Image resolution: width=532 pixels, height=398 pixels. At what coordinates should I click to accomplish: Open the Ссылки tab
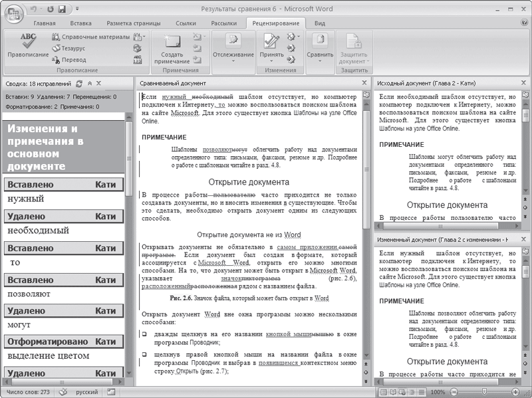pos(186,23)
